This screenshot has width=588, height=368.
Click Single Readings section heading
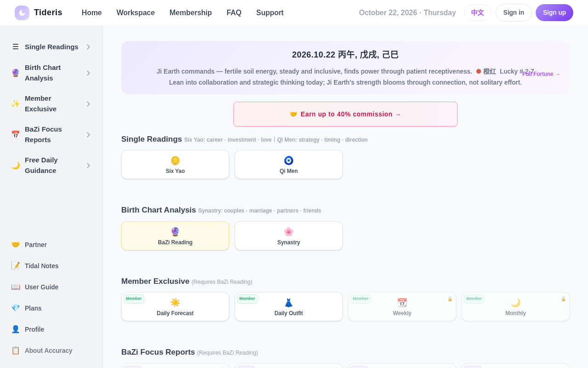pyautogui.click(x=152, y=139)
